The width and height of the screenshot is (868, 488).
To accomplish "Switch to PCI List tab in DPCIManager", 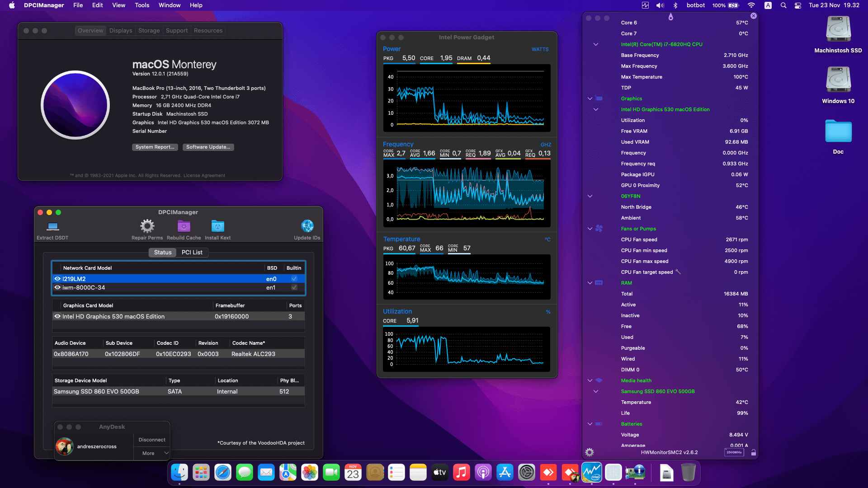I will (192, 253).
